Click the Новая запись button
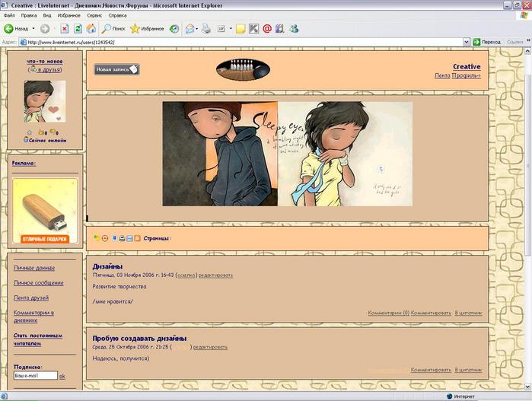 [116, 70]
